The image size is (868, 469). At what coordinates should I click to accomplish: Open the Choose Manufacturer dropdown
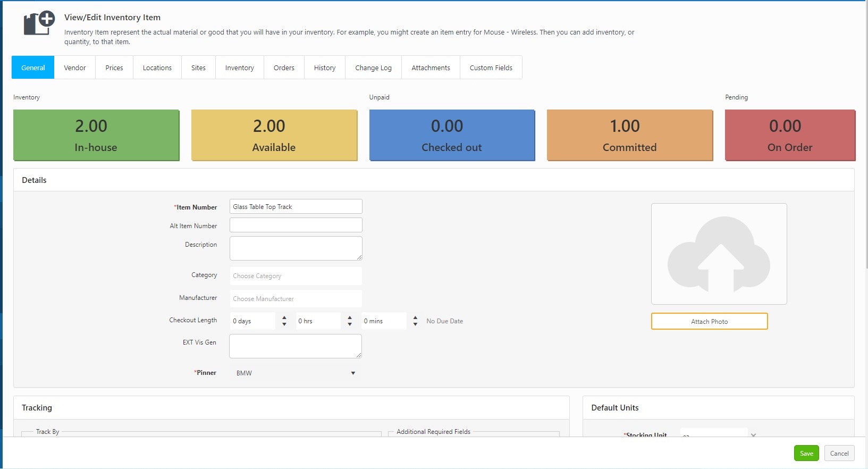pos(296,299)
